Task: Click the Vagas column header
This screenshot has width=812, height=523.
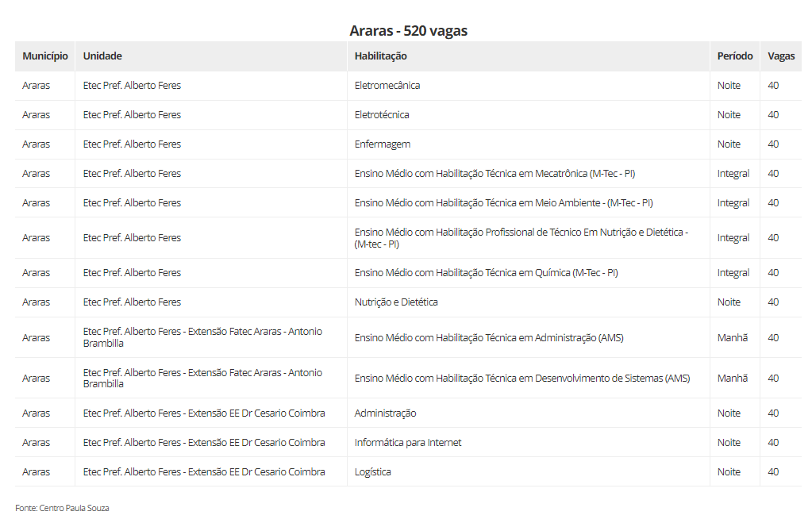Action: pos(781,56)
